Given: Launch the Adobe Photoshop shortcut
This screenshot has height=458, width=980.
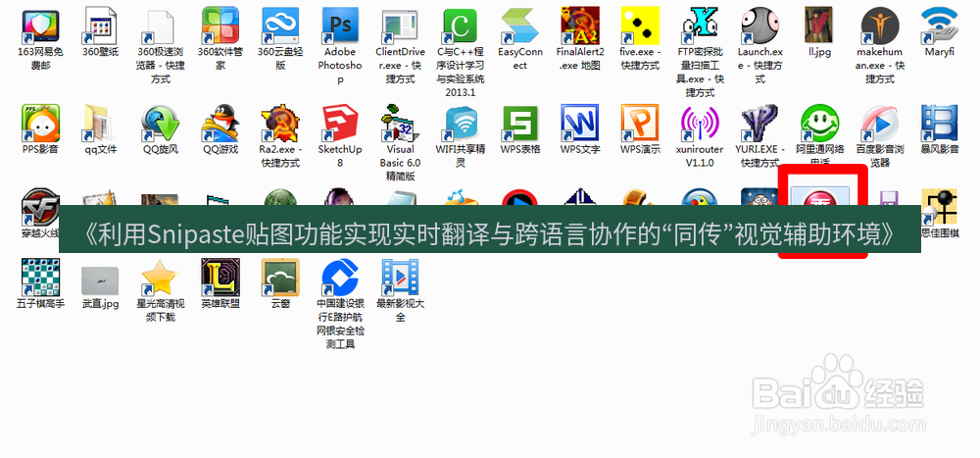Looking at the screenshot, I should pyautogui.click(x=341, y=26).
